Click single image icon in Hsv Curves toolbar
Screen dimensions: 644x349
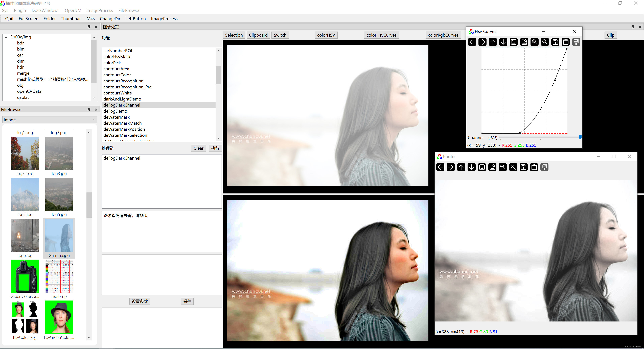pos(514,42)
